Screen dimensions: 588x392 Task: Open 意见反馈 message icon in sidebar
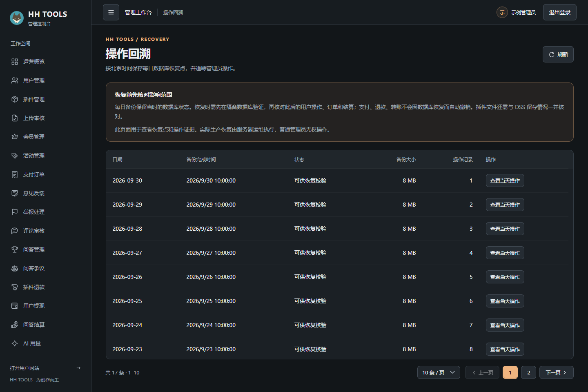(x=15, y=193)
